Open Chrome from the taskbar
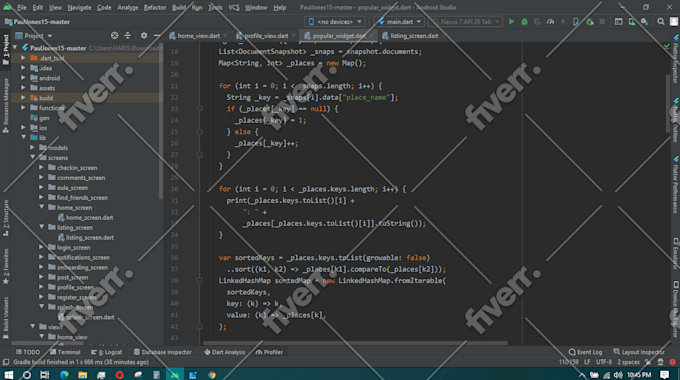This screenshot has width=680, height=380. 212,374
